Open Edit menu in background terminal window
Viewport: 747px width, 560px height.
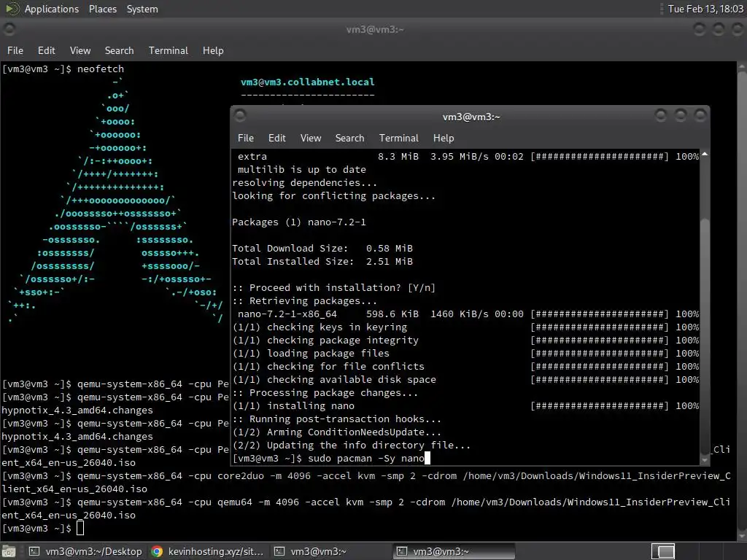click(x=46, y=50)
